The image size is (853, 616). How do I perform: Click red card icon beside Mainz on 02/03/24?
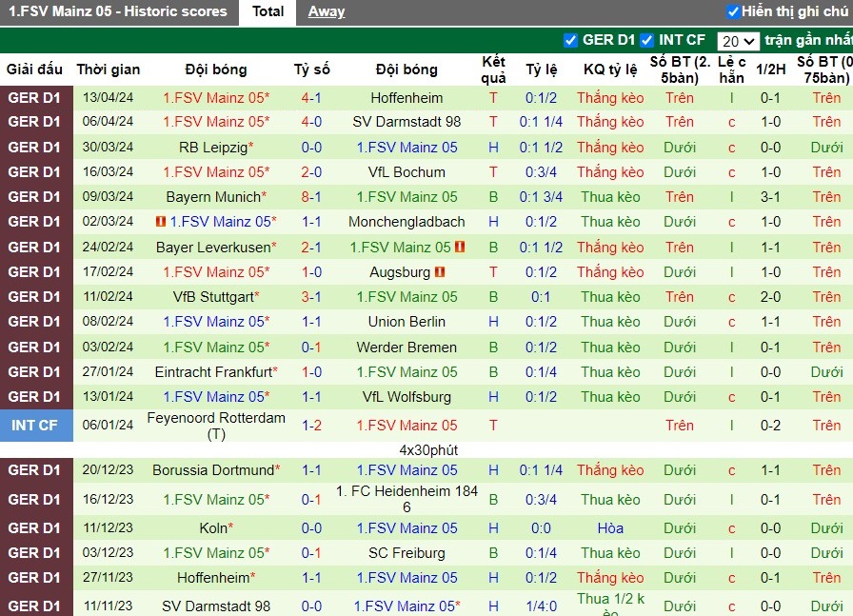coord(161,222)
